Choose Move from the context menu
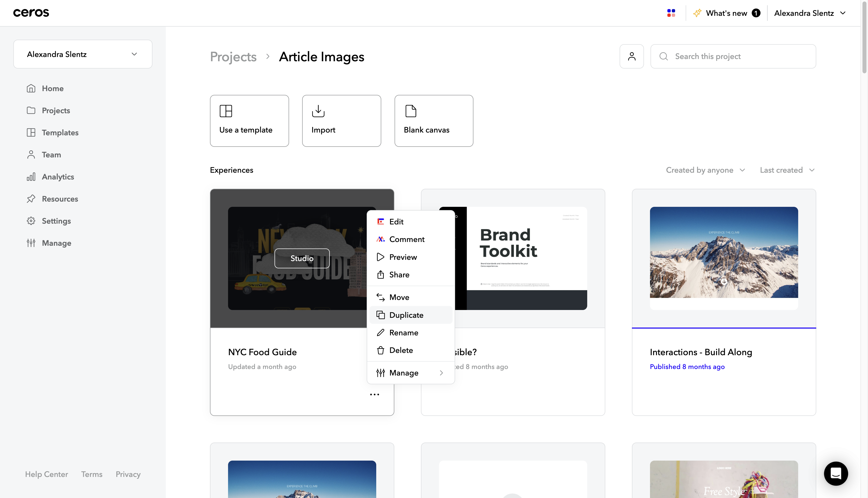 click(411, 297)
